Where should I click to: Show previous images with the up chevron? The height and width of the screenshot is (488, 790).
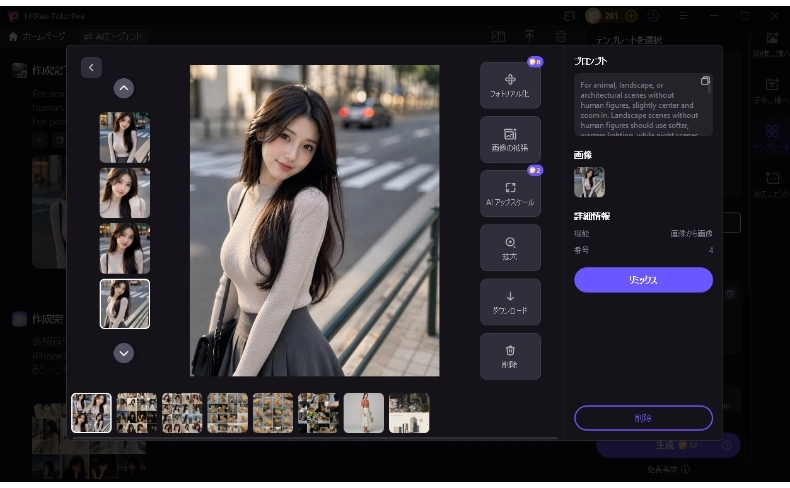coord(124,89)
